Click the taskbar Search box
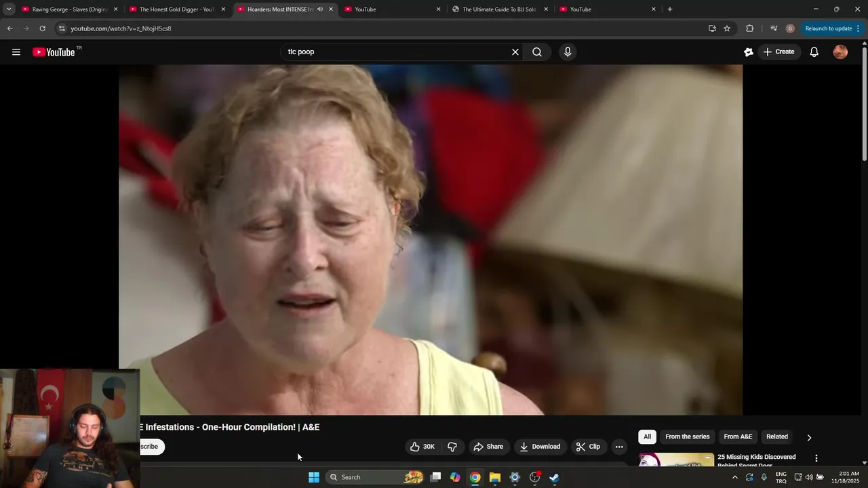 tap(375, 477)
